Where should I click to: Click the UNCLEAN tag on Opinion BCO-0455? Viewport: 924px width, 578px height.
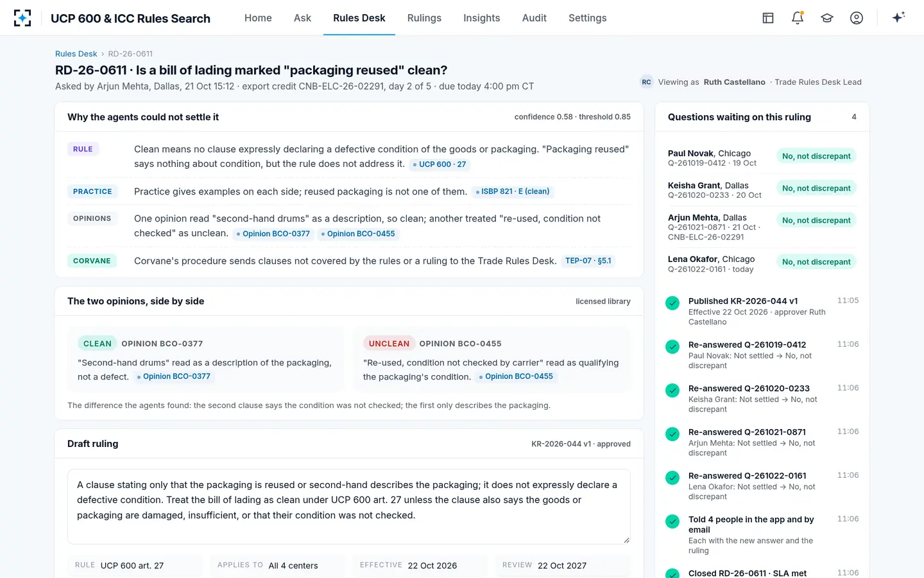point(389,344)
